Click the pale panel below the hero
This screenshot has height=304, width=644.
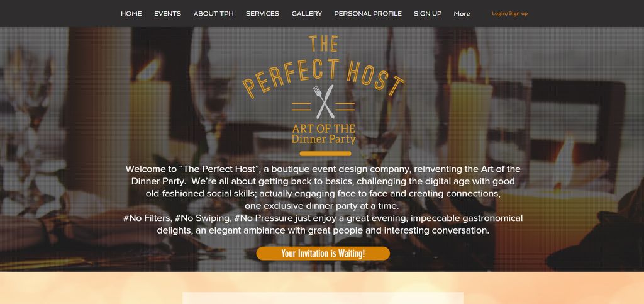pos(323,298)
